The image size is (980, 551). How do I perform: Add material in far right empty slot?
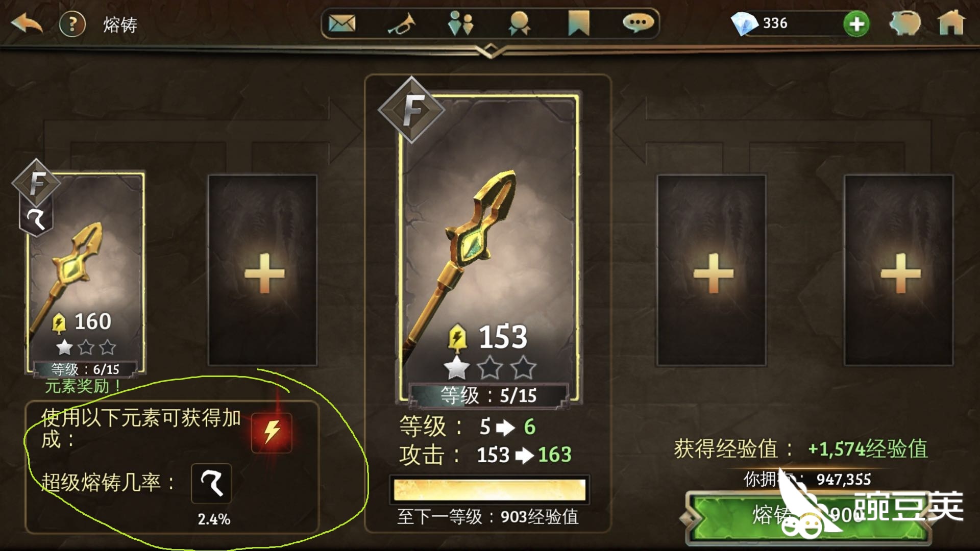[899, 270]
